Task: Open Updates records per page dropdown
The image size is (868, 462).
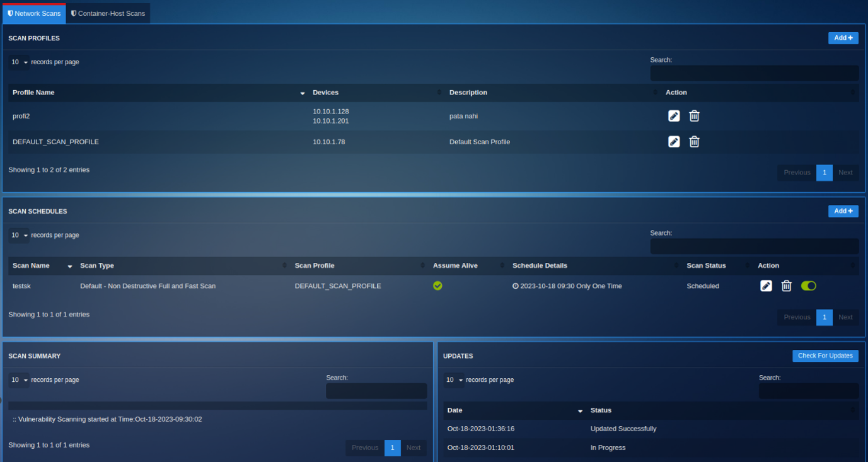Action: pyautogui.click(x=454, y=380)
